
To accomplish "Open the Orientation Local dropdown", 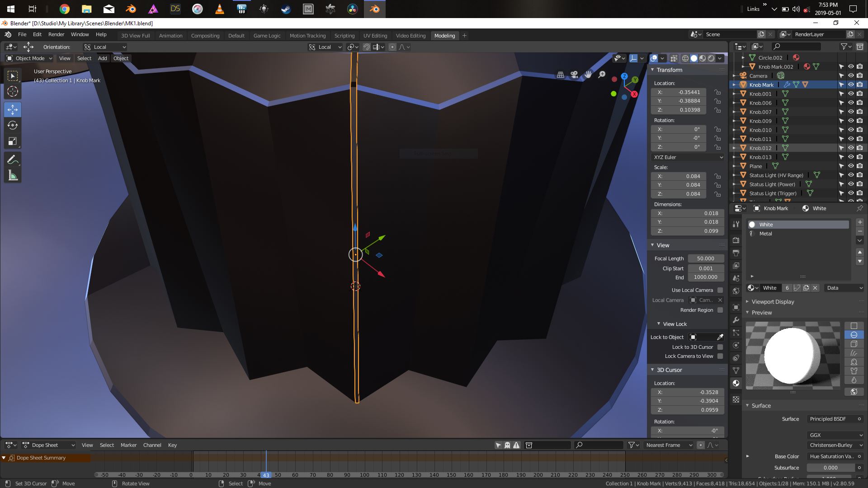I will click(105, 47).
